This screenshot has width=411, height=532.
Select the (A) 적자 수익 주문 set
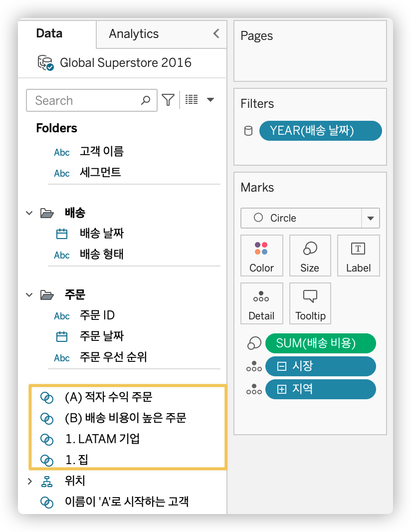point(109,397)
